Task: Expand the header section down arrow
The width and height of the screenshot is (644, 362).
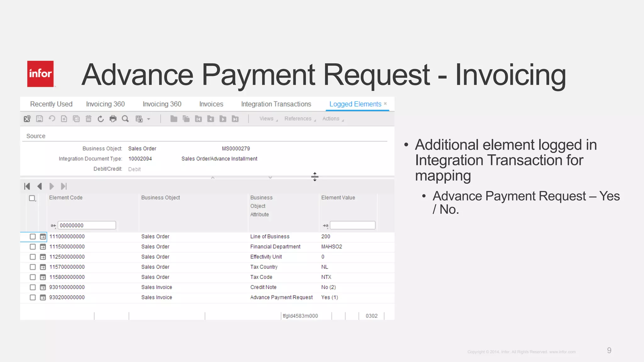Action: pyautogui.click(x=270, y=178)
